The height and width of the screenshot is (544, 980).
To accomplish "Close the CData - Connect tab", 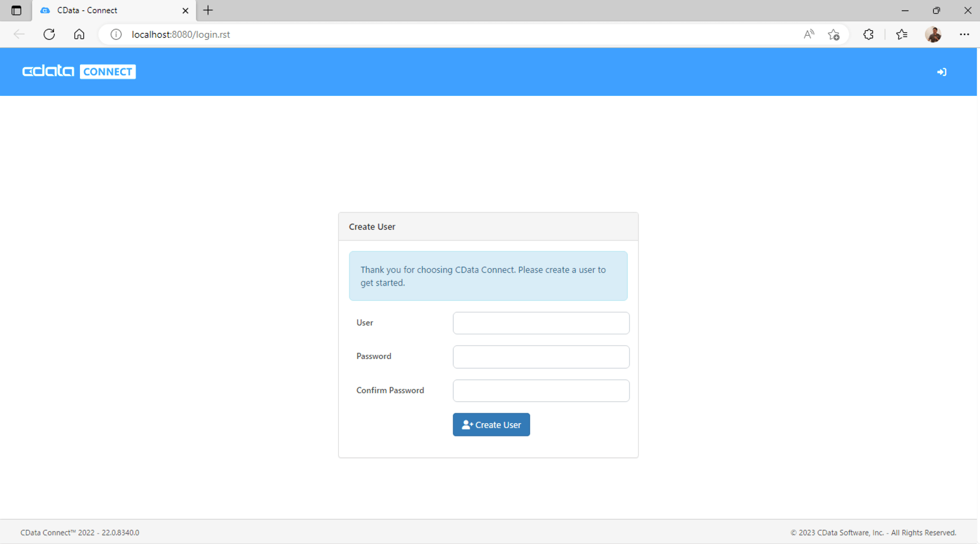I will [185, 10].
